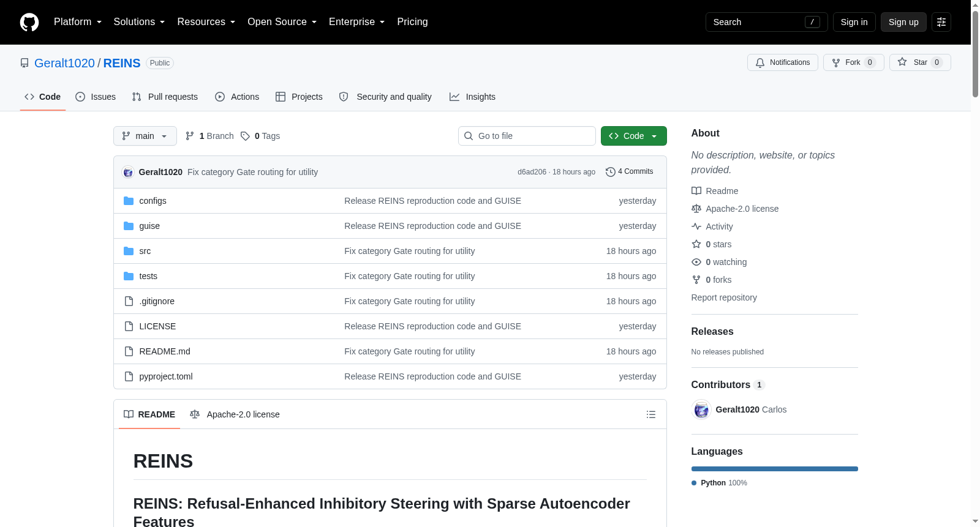Expand the Enterprise menu
This screenshot has width=980, height=527.
357,22
